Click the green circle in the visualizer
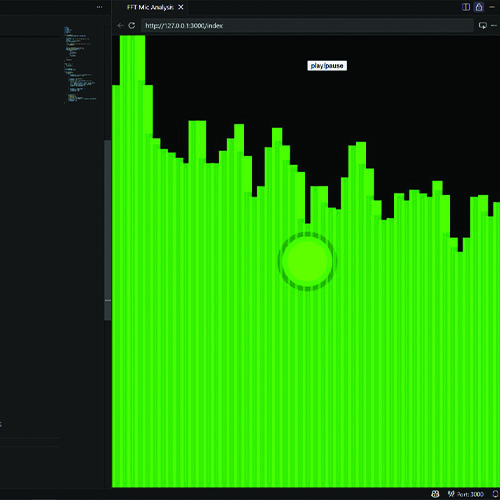This screenshot has height=500, width=500. click(307, 261)
